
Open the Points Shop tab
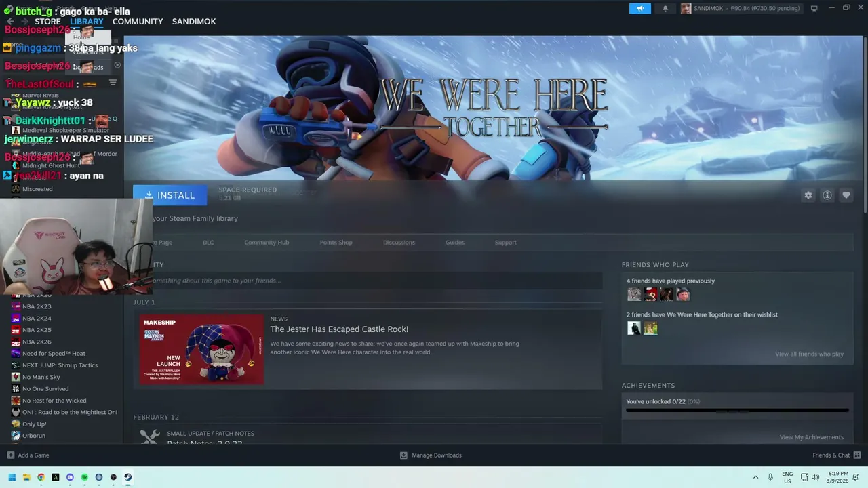[x=336, y=243]
